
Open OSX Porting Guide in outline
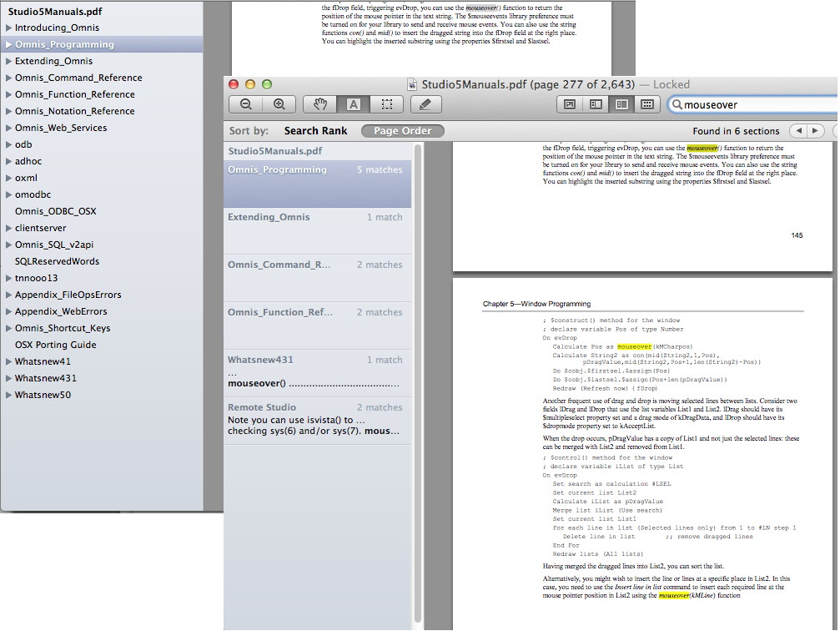pos(56,345)
